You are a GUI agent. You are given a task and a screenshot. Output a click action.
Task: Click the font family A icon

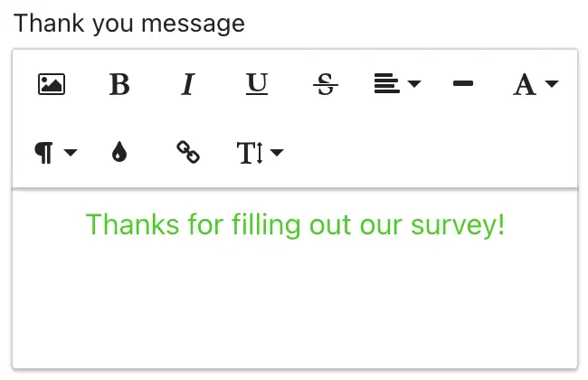pos(525,84)
